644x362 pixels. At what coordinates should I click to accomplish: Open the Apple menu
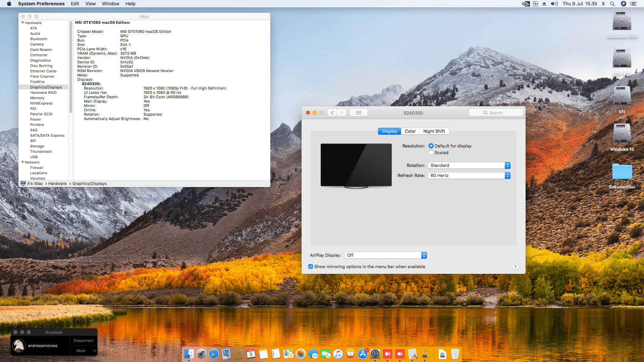click(x=9, y=4)
